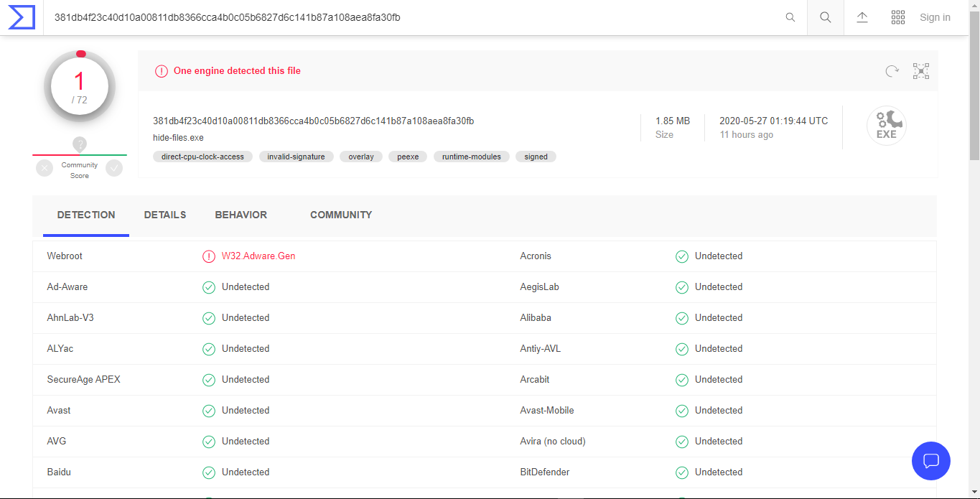Open the similarity graph icon
Screen dimensions: 980x499
[x=921, y=71]
